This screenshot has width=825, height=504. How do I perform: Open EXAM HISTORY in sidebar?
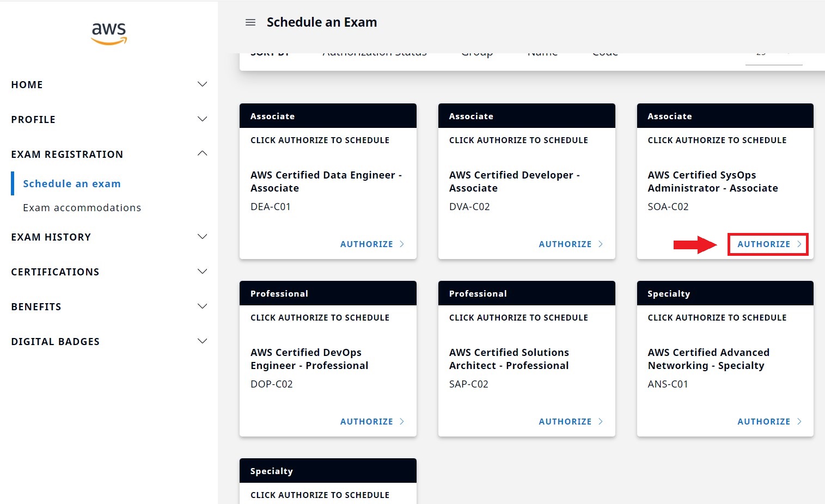click(x=51, y=237)
